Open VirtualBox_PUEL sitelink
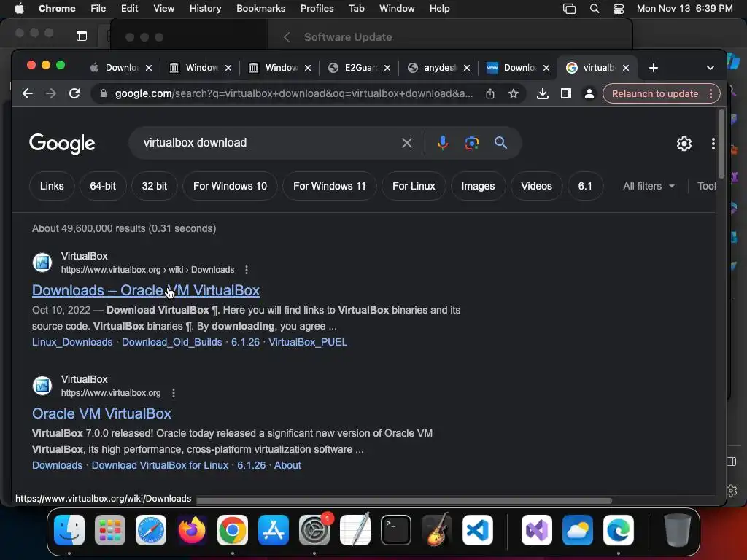Screen dimensions: 747x560 [x=308, y=343]
